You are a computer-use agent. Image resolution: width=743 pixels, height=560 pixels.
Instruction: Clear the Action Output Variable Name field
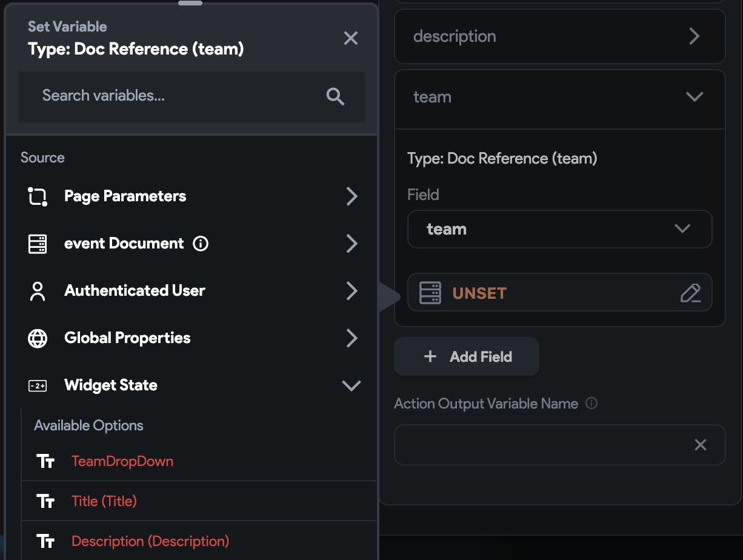pos(700,445)
